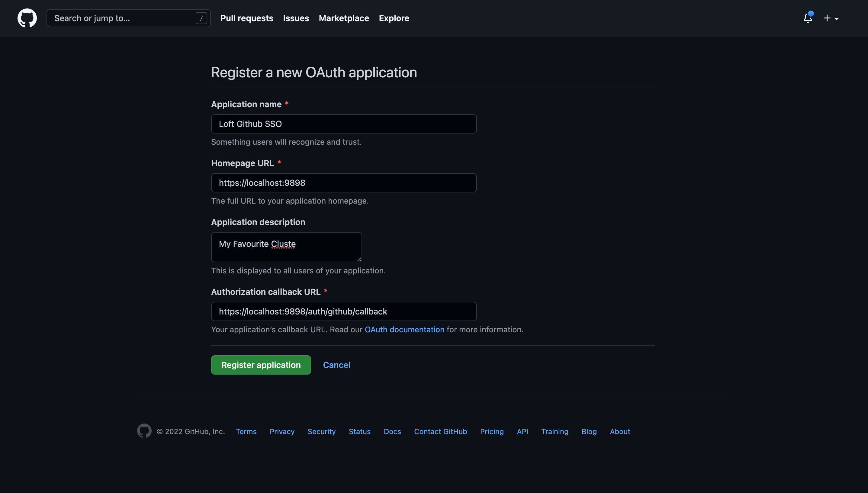Viewport: 868px width, 493px height.
Task: Open the OAuth documentation link
Action: [x=404, y=330]
